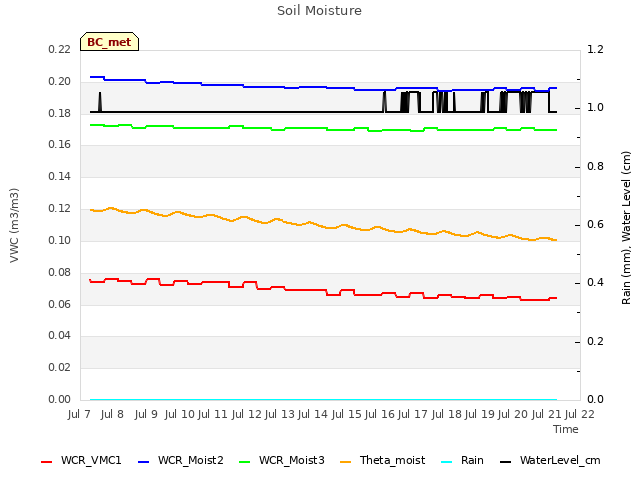The image size is (640, 480).
Task: Click the 1.2 right axis value
Action: (595, 49)
